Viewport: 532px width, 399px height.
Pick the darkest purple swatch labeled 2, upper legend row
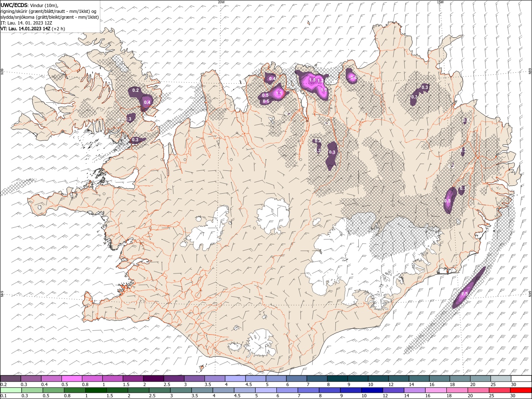click(x=153, y=379)
